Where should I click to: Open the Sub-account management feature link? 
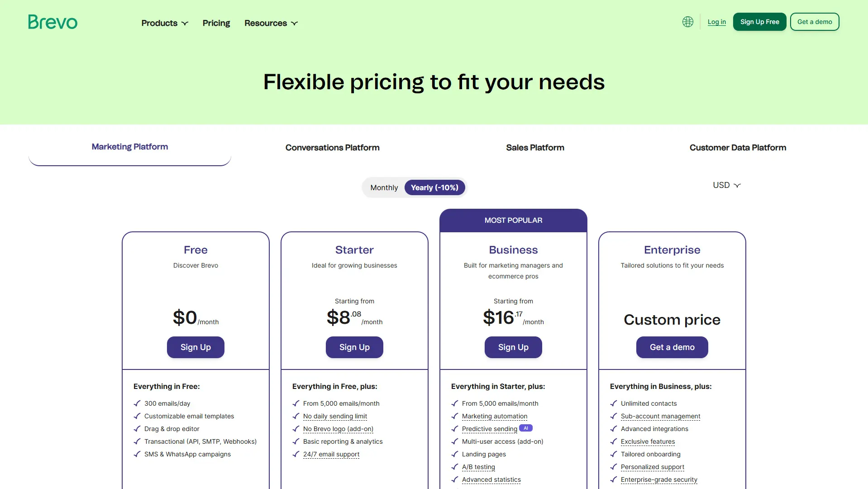coord(660,416)
